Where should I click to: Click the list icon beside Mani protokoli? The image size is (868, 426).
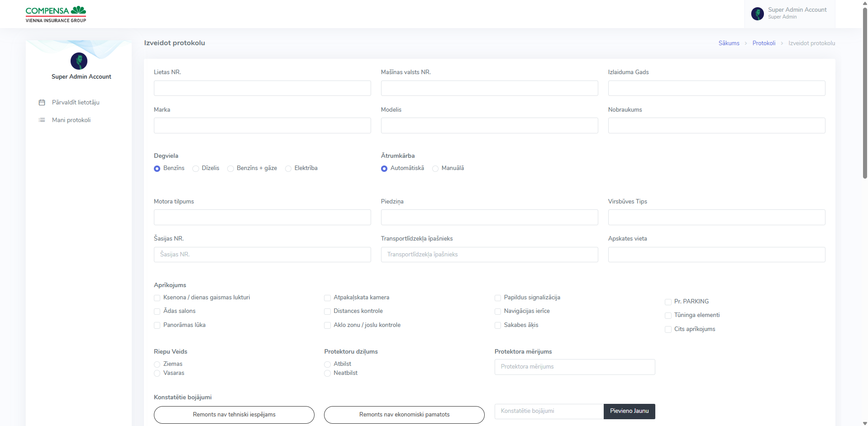[x=42, y=120]
